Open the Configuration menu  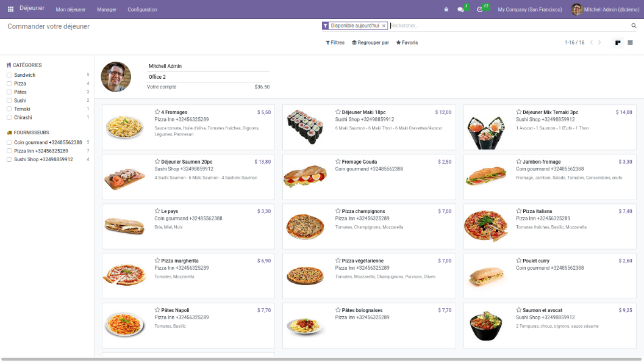142,10
